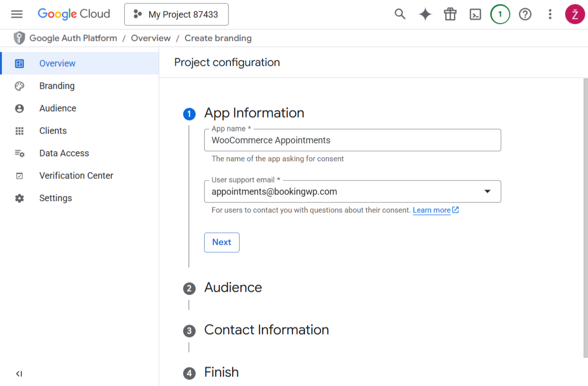The height and width of the screenshot is (386, 588).
Task: Click the Data Access list-gear icon
Action: pyautogui.click(x=19, y=153)
